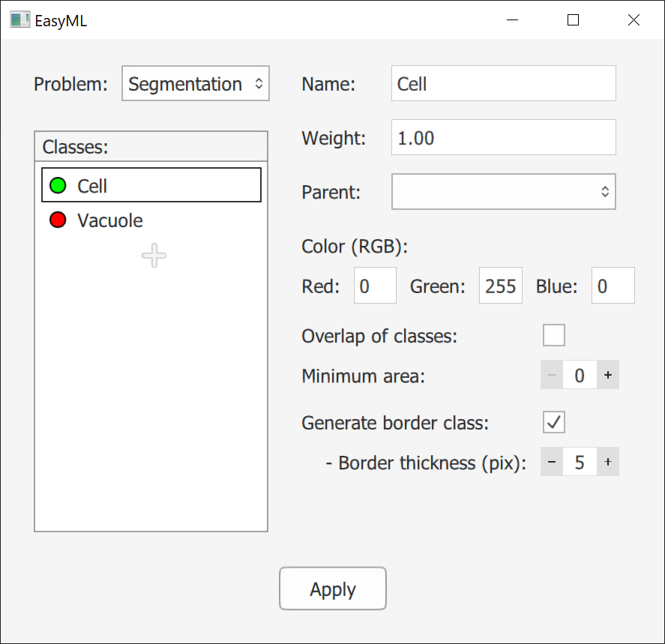Image resolution: width=665 pixels, height=644 pixels.
Task: Increase the Minimum area value
Action: tap(607, 375)
